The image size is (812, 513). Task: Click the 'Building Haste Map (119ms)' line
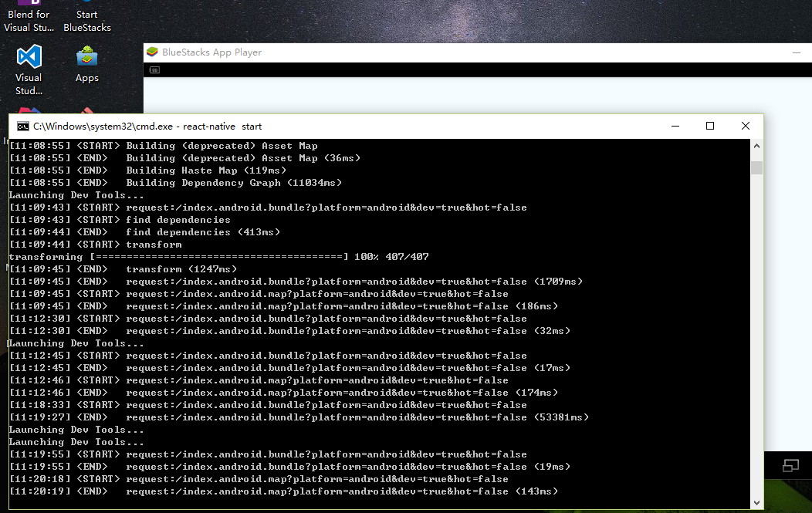[148, 170]
